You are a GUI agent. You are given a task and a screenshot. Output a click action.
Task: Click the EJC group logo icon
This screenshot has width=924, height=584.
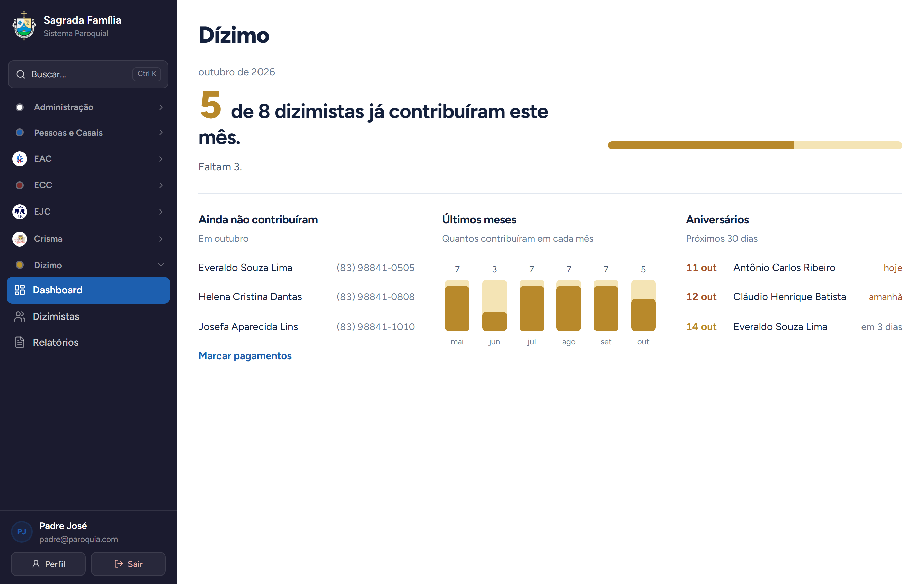click(20, 212)
